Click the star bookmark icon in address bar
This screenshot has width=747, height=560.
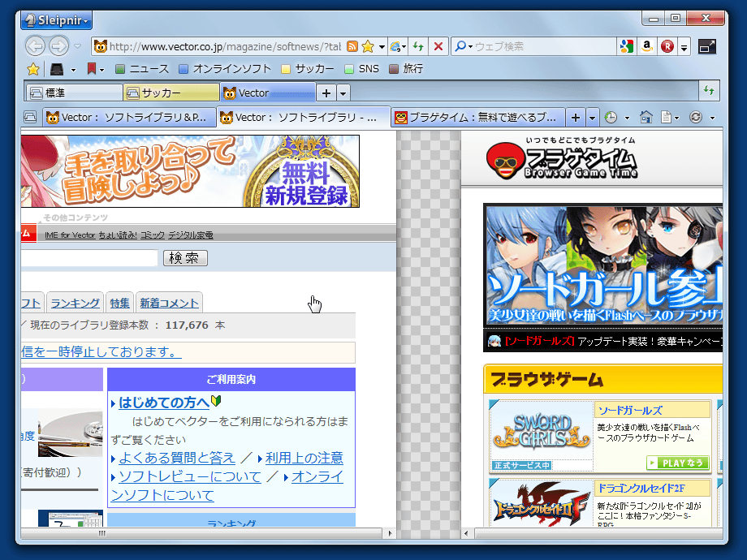pos(368,46)
